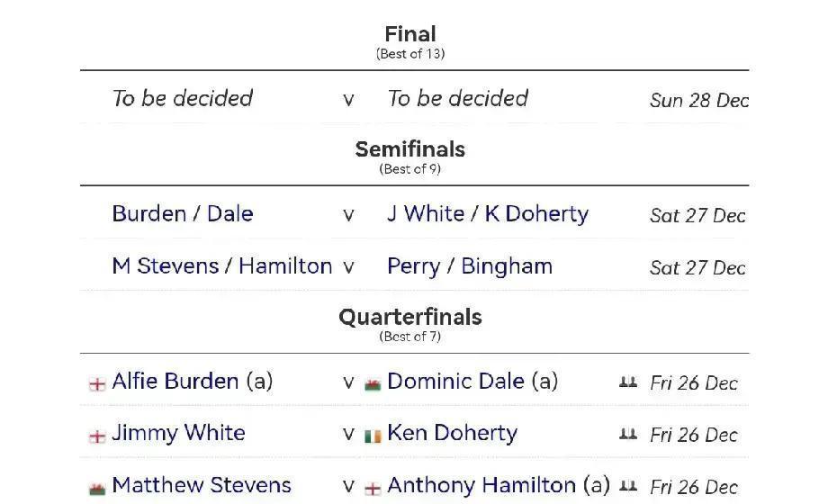Open Dominic Dale's player link
837x504 pixels.
click(x=455, y=382)
